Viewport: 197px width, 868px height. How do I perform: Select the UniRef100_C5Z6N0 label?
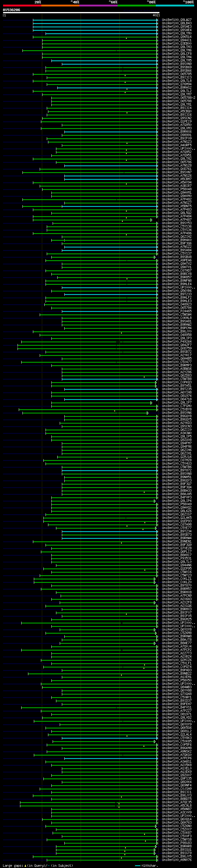click(x=176, y=826)
